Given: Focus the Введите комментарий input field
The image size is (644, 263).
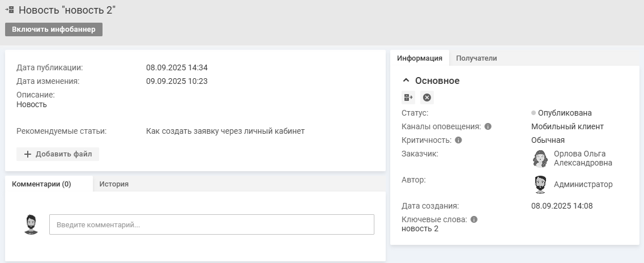Looking at the screenshot, I should [x=211, y=224].
